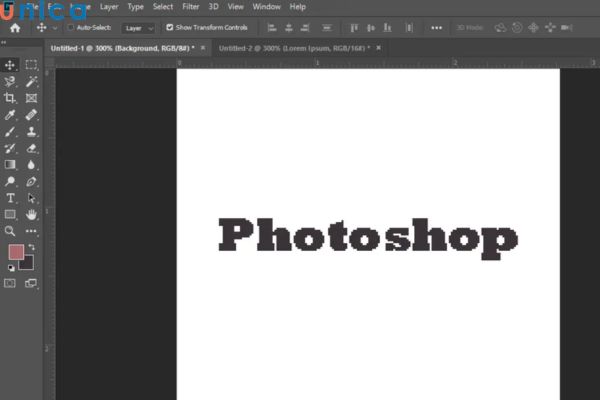Select the Move tool in the toolbar
600x400 pixels.
click(x=10, y=65)
